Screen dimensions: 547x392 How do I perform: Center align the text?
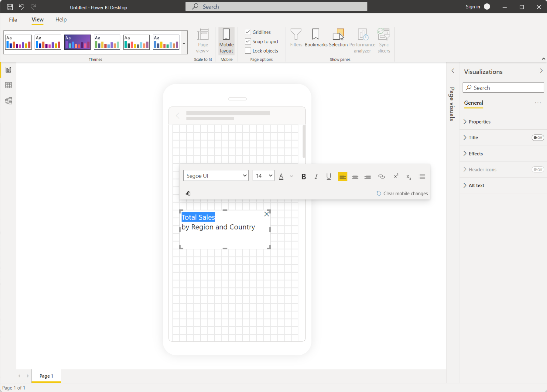[x=355, y=177]
